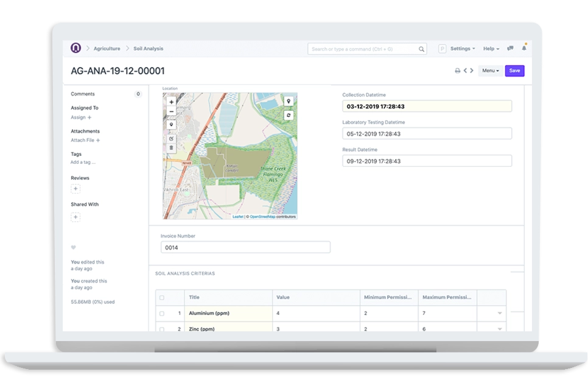Like the document with heart icon
This screenshot has height=377, width=588.
74,247
